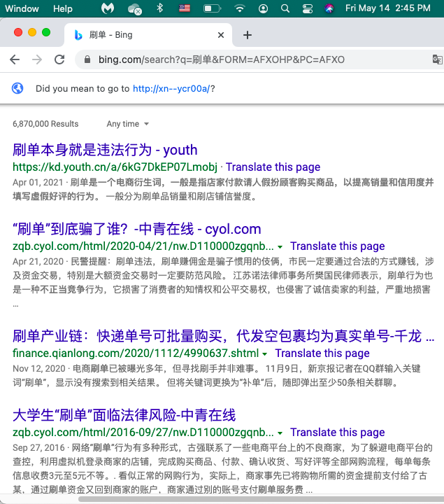Viewport: 444px width, 504px height.
Task: Expand the Any time filter dropdown
Action: click(x=127, y=124)
